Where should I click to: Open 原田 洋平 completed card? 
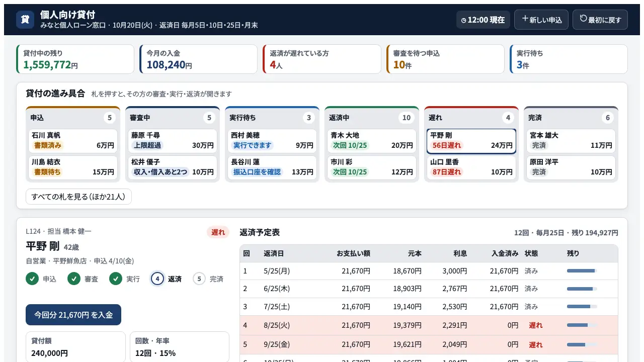pos(571,167)
